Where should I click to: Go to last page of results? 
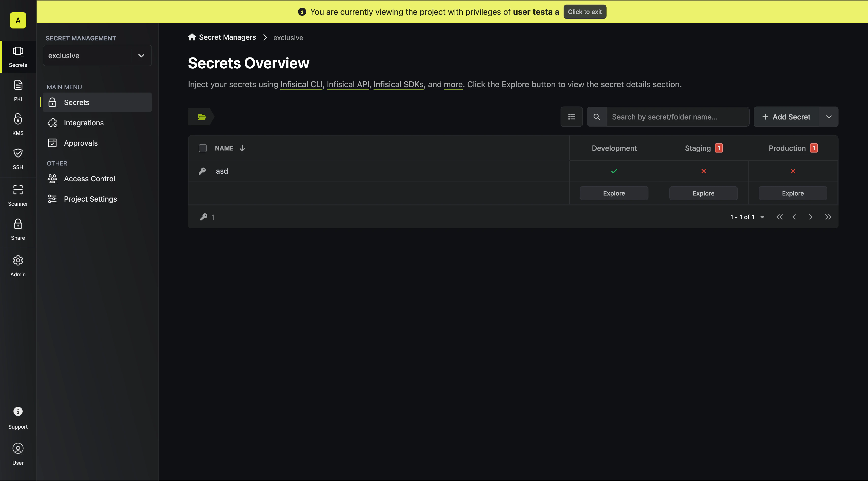tap(828, 217)
